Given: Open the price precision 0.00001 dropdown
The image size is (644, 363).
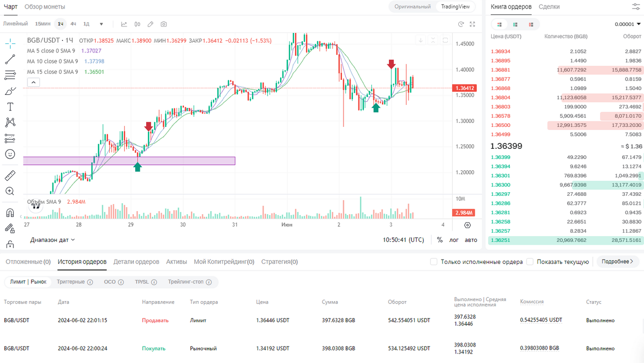Looking at the screenshot, I should tap(628, 24).
